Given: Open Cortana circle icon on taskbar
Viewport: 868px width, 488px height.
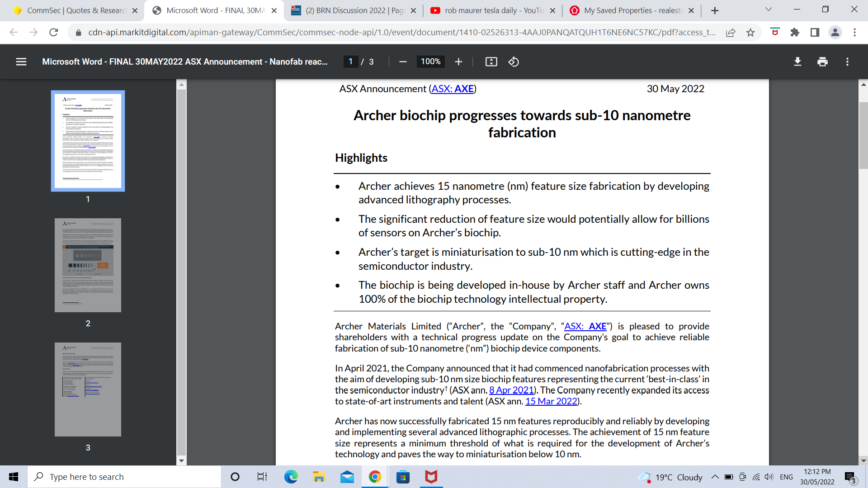Looking at the screenshot, I should pos(235,477).
